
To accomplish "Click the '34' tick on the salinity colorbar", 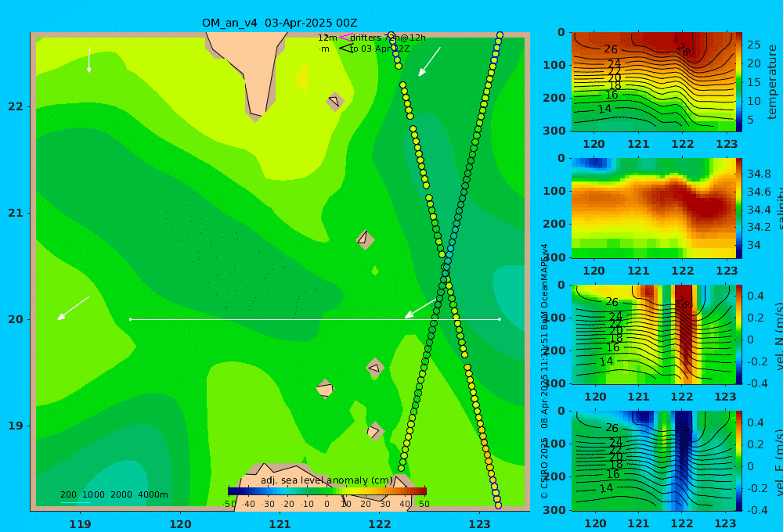I will pos(754,245).
